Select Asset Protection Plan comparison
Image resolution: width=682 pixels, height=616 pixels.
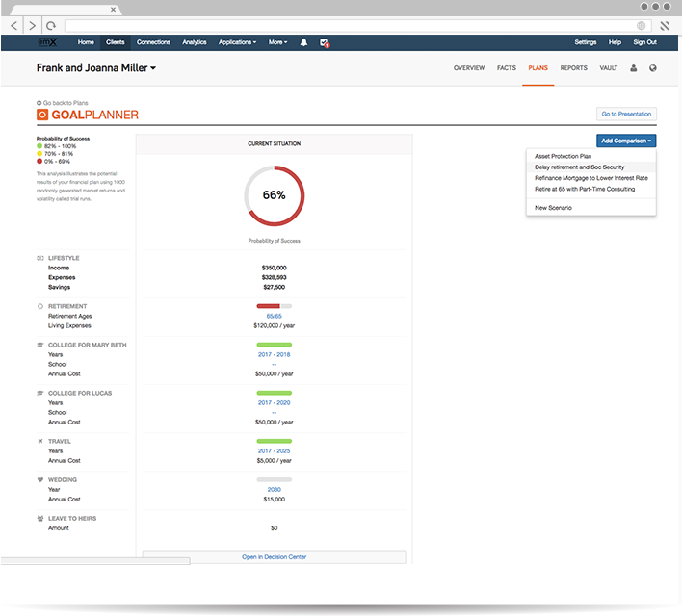[591, 156]
